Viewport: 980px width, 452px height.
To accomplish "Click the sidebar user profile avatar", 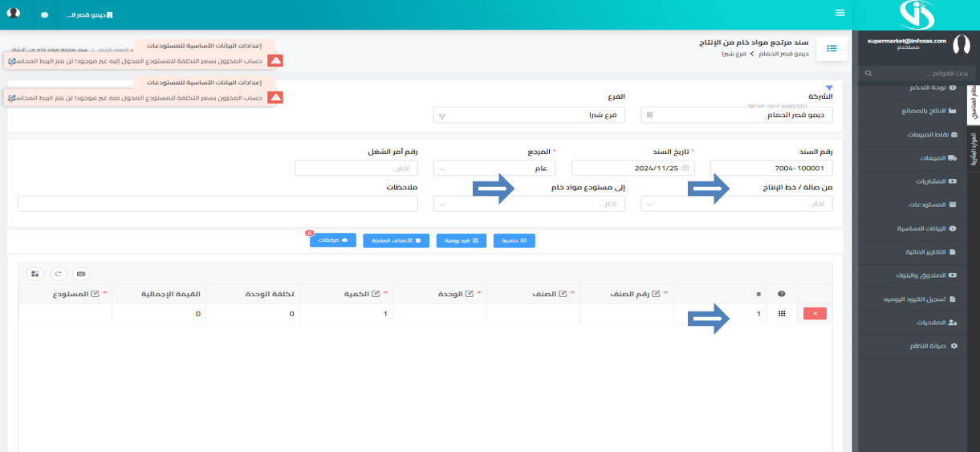I will click(961, 45).
